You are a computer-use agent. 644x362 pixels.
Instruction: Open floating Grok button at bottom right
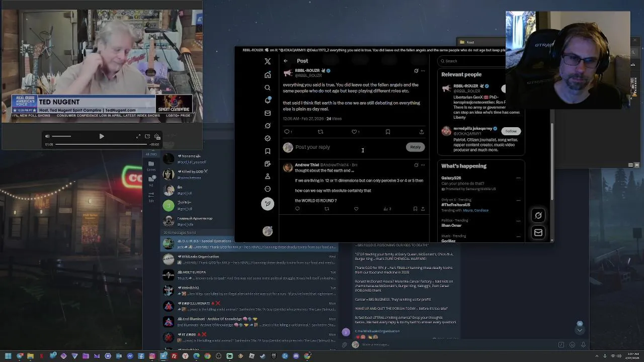(x=538, y=216)
